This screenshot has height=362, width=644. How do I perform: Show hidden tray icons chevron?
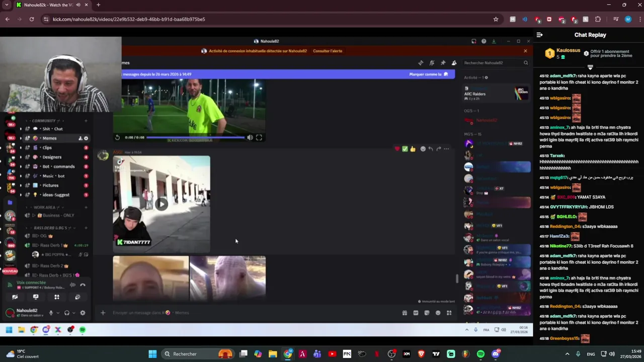(x=567, y=354)
